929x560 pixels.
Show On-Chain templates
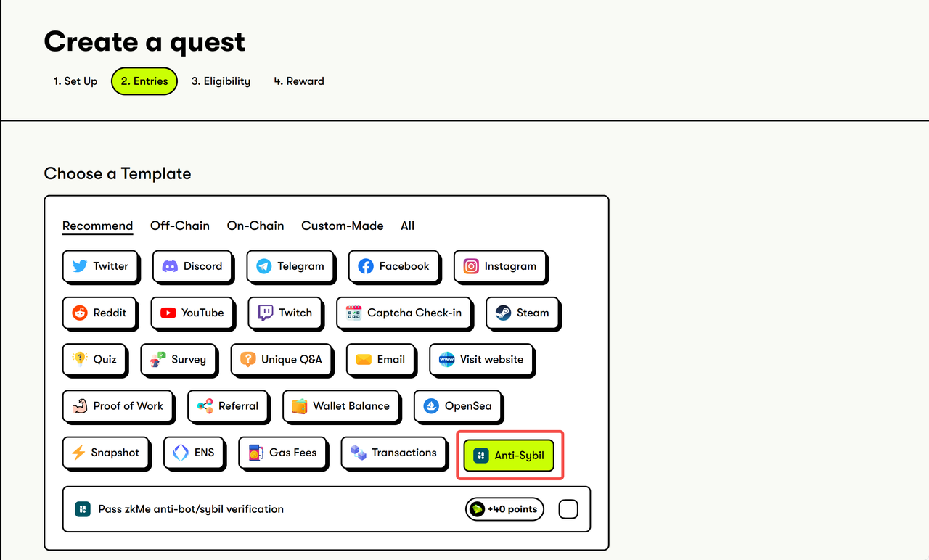(255, 226)
